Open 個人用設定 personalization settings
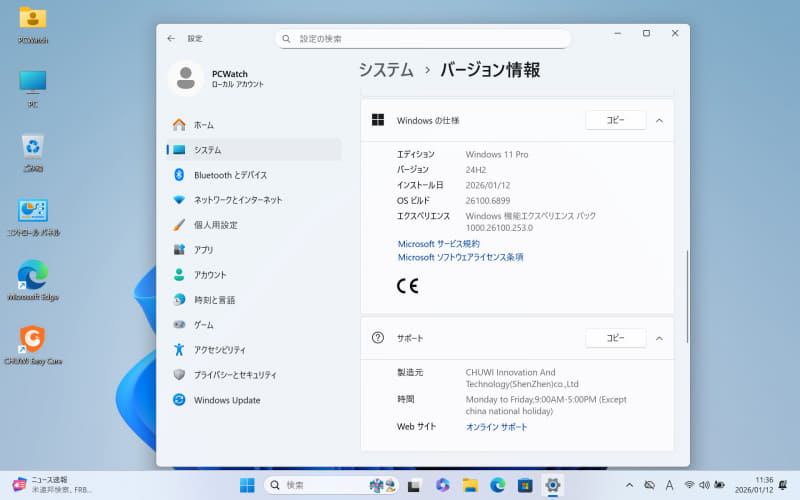 pyautogui.click(x=254, y=225)
